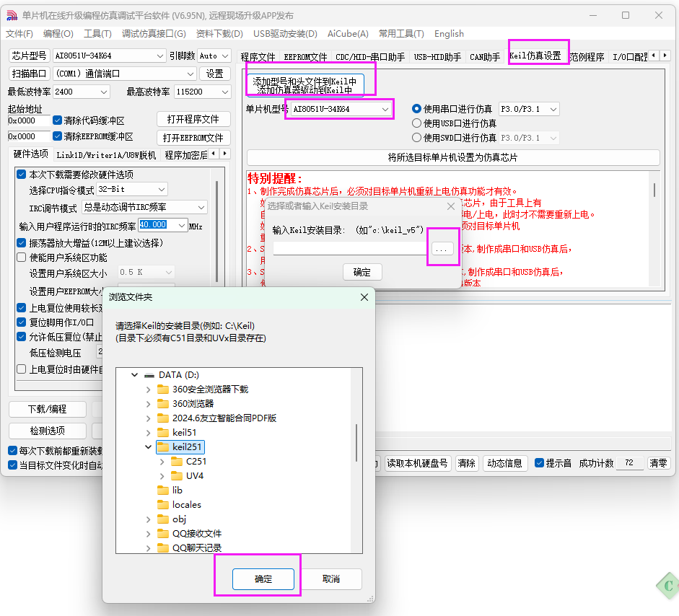679x616 pixels.
Task: Click the C251 subfolder icon
Action: tap(177, 462)
